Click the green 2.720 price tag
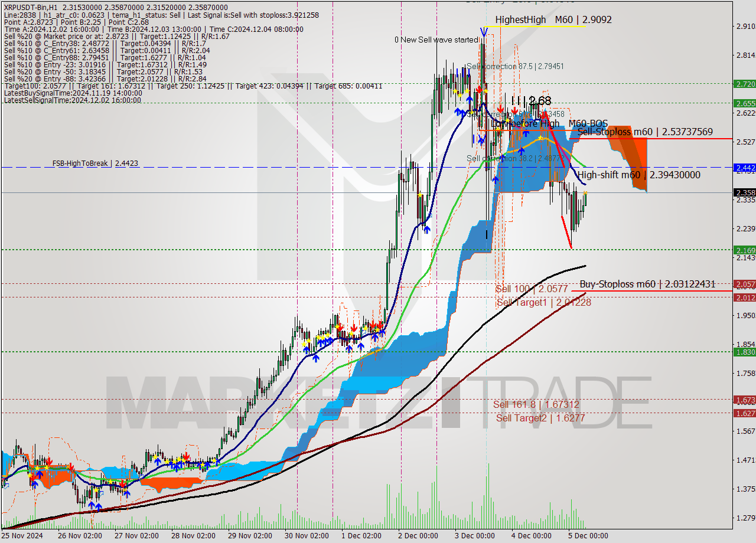The width and height of the screenshot is (756, 543). point(745,84)
